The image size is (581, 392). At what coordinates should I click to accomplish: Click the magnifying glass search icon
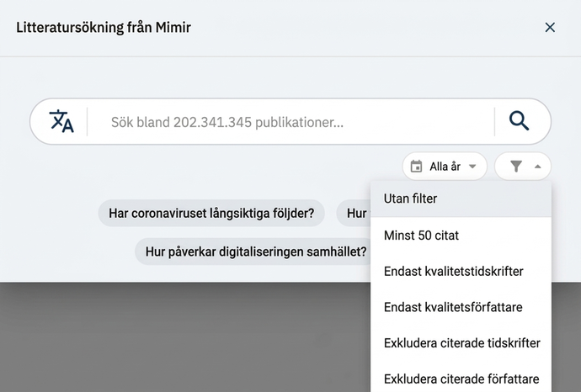coord(519,121)
